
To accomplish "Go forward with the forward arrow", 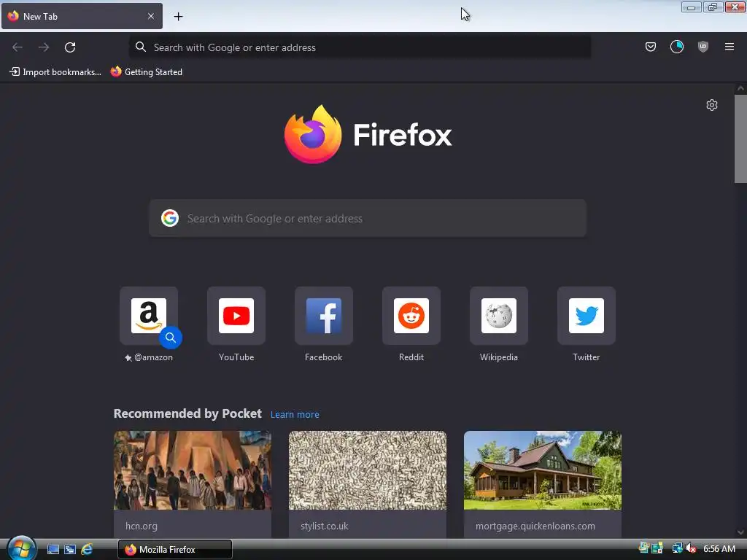I will tap(44, 47).
